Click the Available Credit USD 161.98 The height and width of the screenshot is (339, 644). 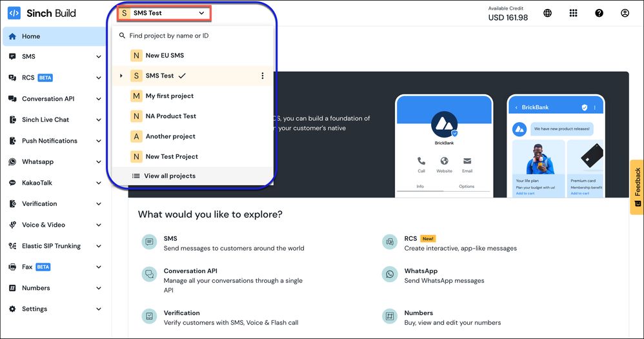[508, 14]
